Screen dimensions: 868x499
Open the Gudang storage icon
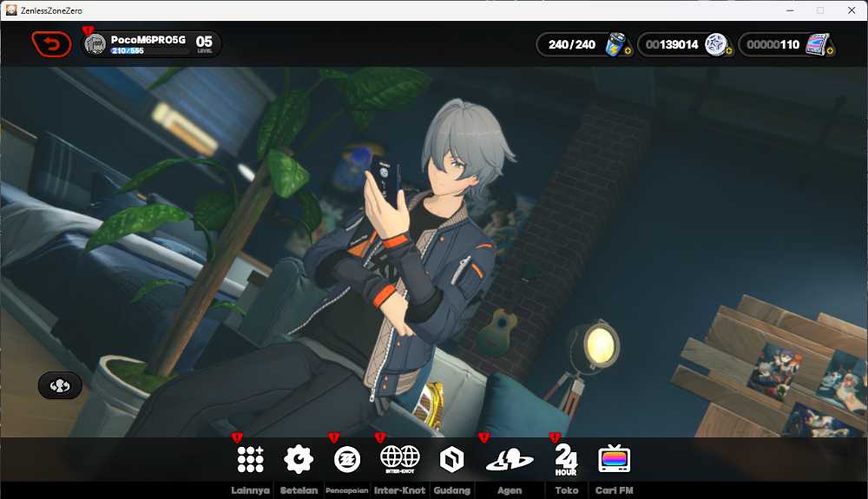tap(451, 460)
